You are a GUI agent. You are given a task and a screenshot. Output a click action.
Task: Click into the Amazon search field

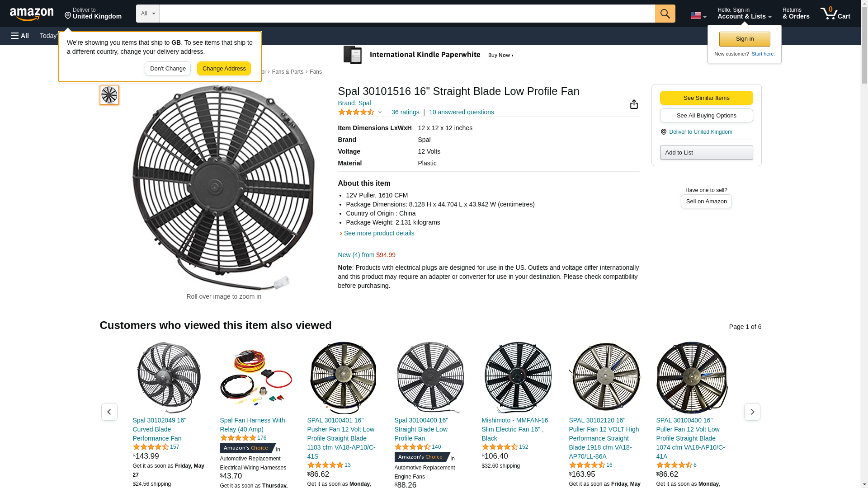[x=407, y=14]
